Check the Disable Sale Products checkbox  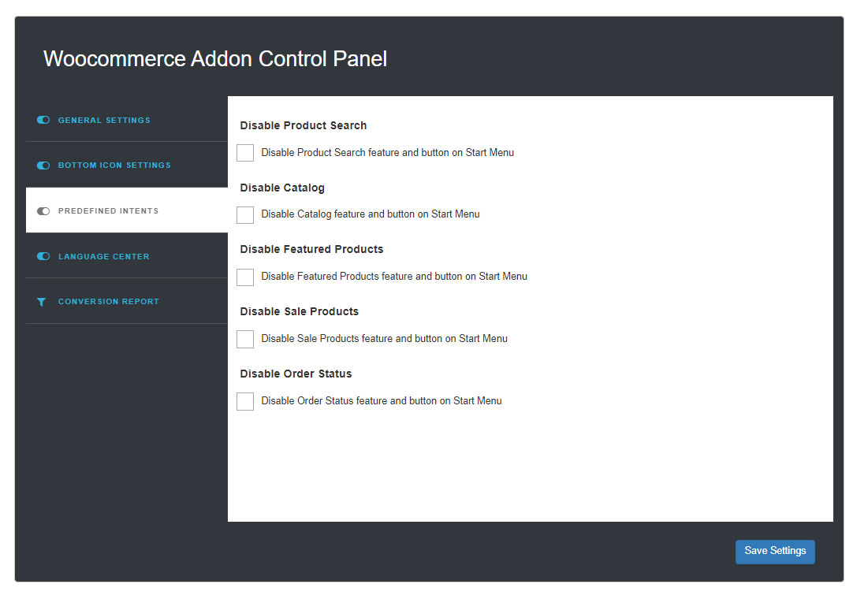click(245, 339)
